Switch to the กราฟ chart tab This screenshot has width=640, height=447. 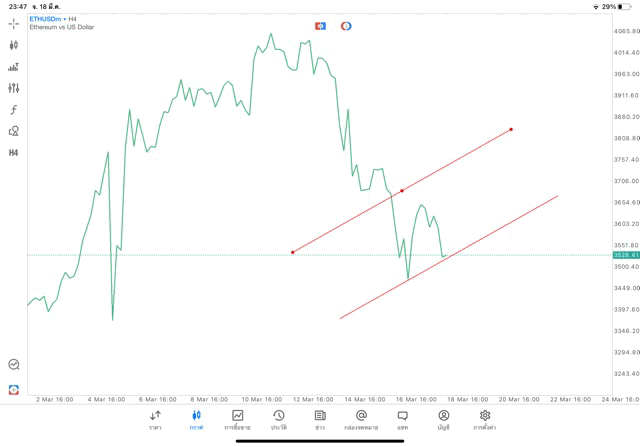(x=196, y=420)
